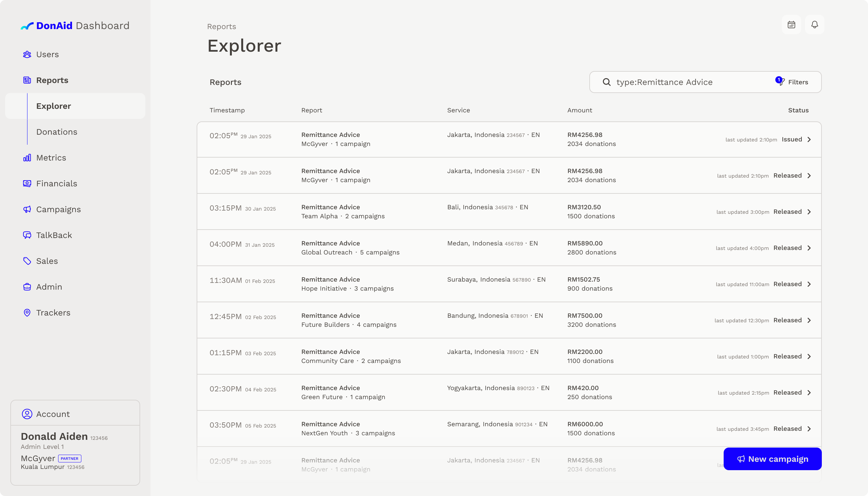This screenshot has width=868, height=496.
Task: Expand Global Outreach report chevron
Action: (x=809, y=248)
